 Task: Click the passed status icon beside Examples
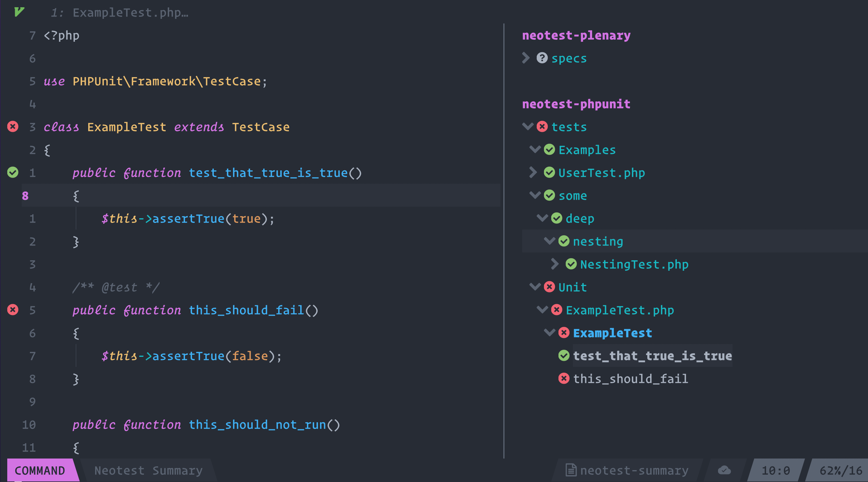[549, 150]
